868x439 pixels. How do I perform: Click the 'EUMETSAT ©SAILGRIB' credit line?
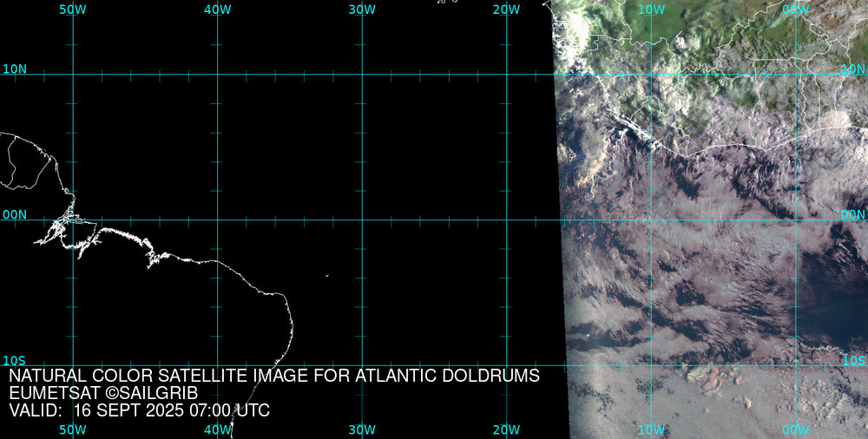(x=103, y=393)
